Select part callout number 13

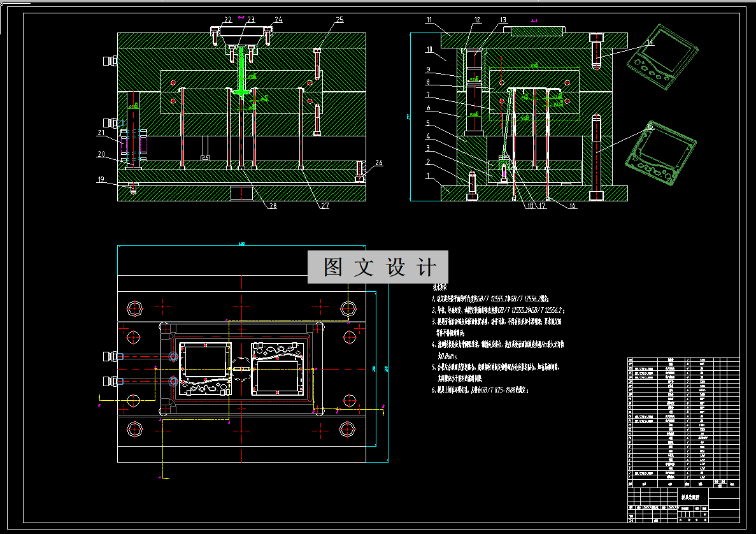click(503, 20)
